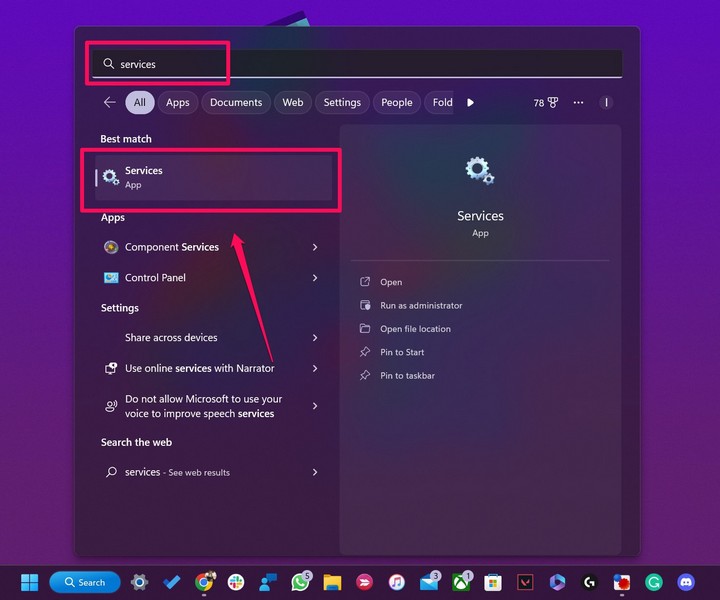Open Grammarly from the taskbar

(654, 583)
